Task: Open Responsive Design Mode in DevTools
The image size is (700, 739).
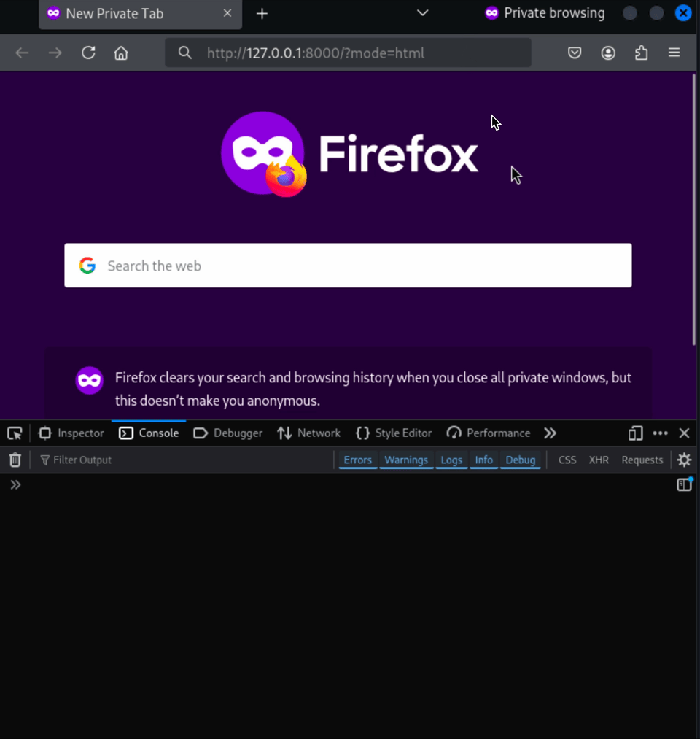Action: coord(635,433)
